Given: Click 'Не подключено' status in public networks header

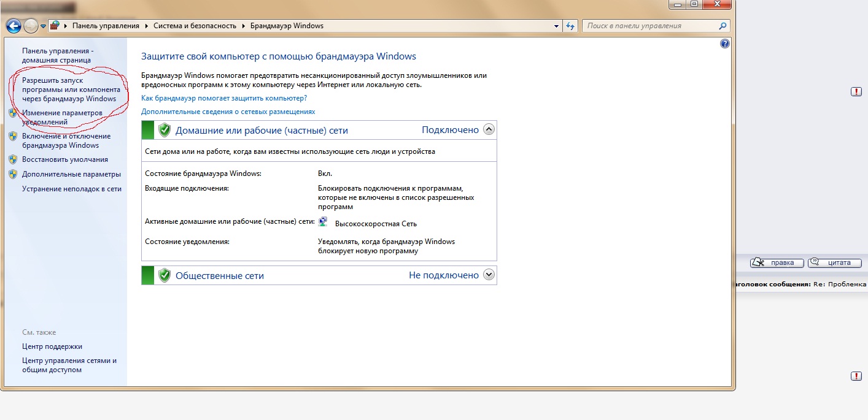Looking at the screenshot, I should 444,275.
